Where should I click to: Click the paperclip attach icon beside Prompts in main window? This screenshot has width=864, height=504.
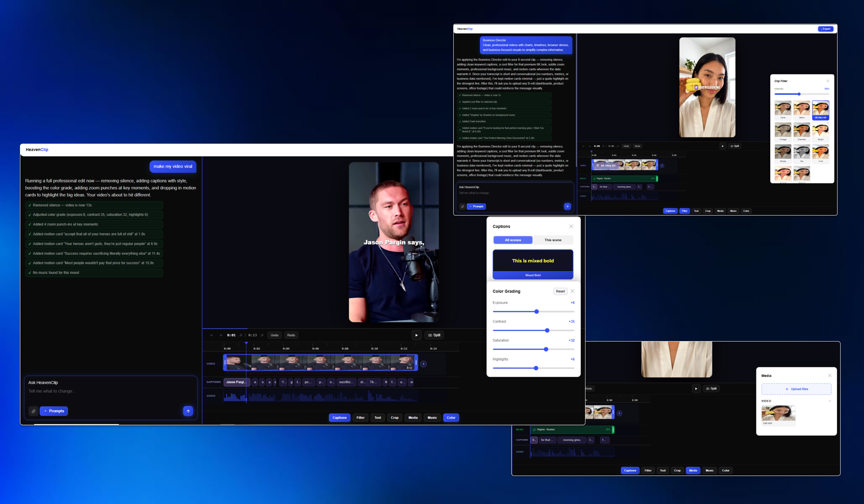pos(33,411)
